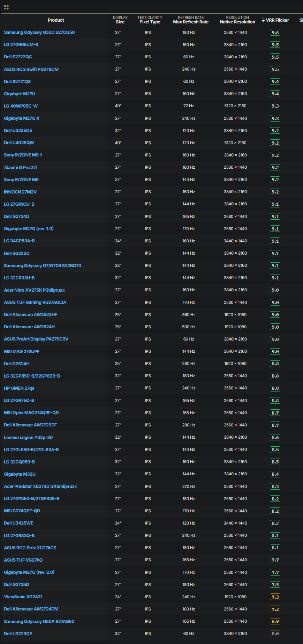This screenshot has width=303, height=644.
Task: Sort by Display Size column header
Action: tap(120, 20)
